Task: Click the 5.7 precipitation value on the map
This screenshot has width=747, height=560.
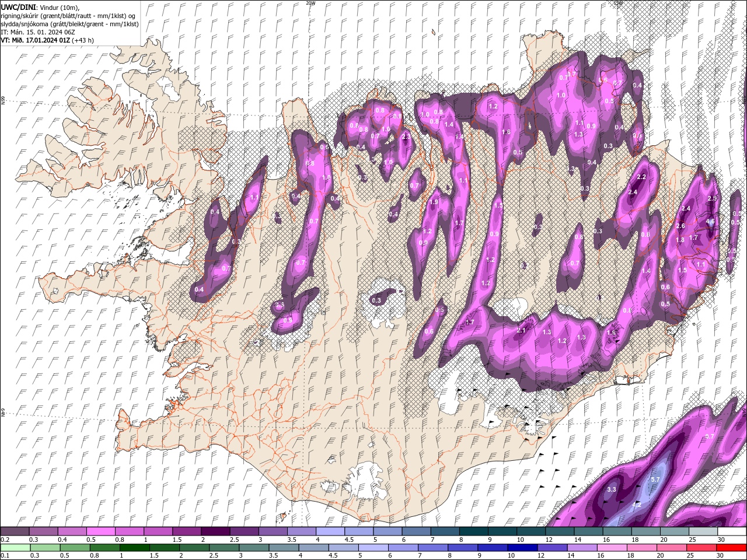Action: [x=655, y=480]
